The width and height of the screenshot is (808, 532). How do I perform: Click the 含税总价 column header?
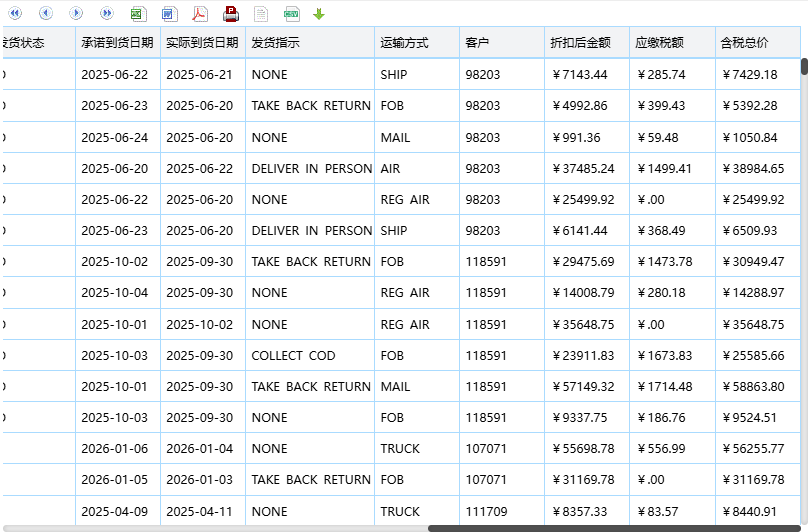(758, 43)
